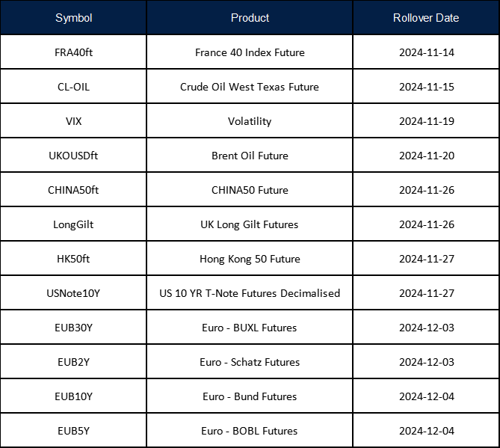500x448 pixels.
Task: Click the CHINA50ft symbol cell
Action: [x=73, y=190]
